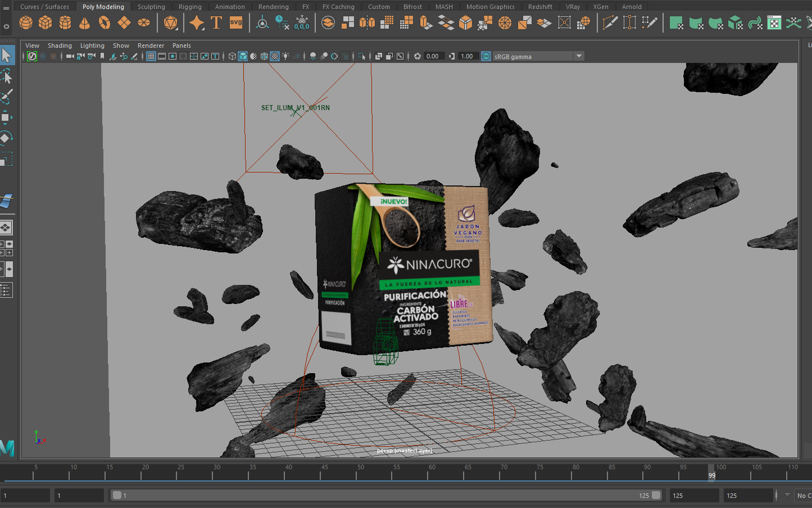
Task: Toggle the color management ON button
Action: click(486, 56)
